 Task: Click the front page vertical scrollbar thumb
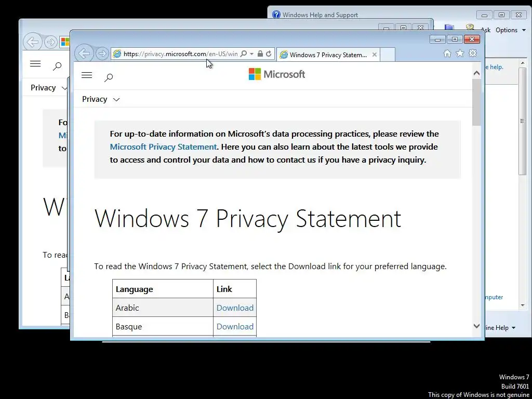tap(476, 102)
